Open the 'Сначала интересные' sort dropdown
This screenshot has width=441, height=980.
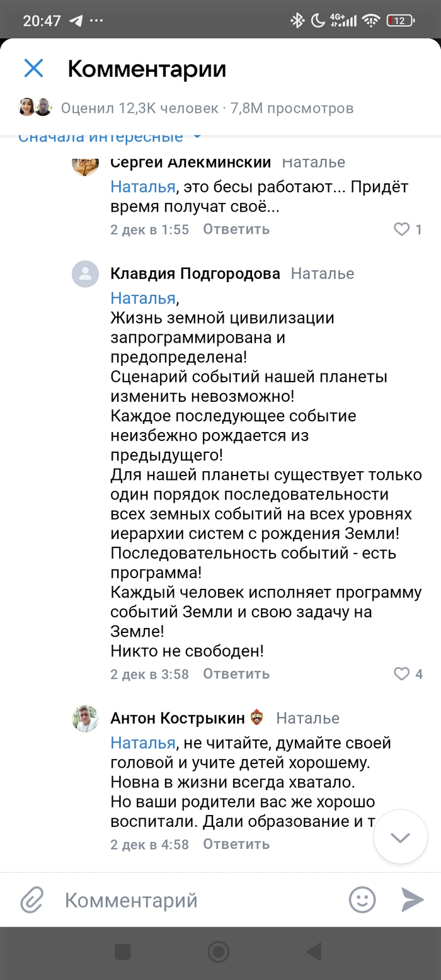pos(110,137)
